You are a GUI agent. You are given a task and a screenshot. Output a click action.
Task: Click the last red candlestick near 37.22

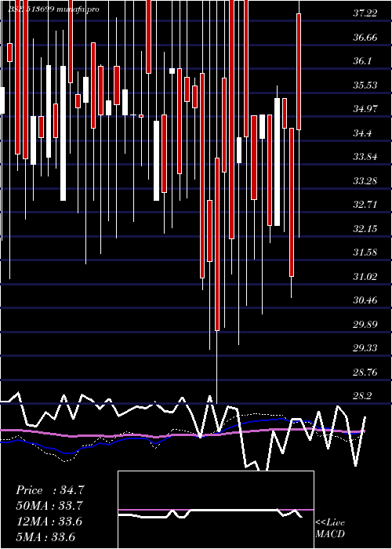pyautogui.click(x=299, y=72)
